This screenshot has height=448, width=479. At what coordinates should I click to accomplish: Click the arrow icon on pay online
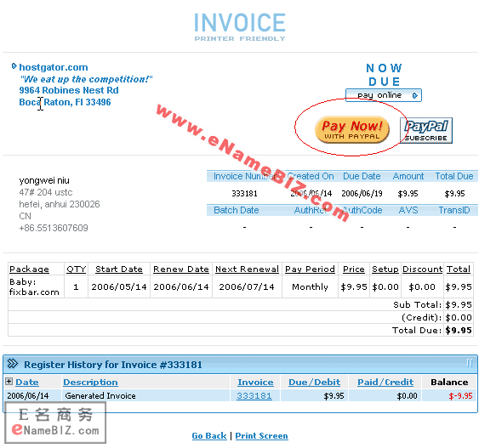point(414,95)
